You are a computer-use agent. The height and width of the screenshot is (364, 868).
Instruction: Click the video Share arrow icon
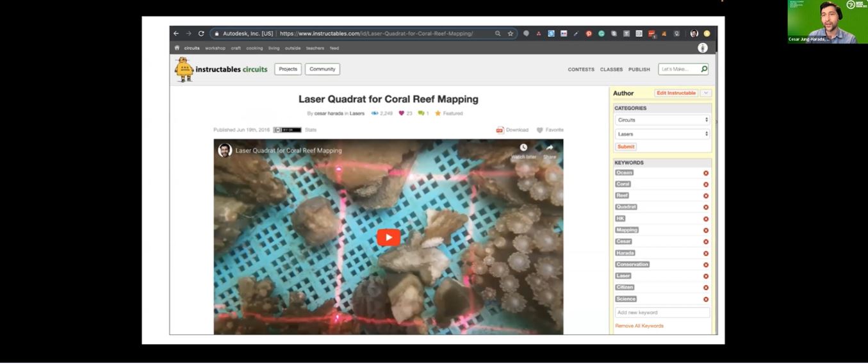pyautogui.click(x=550, y=148)
